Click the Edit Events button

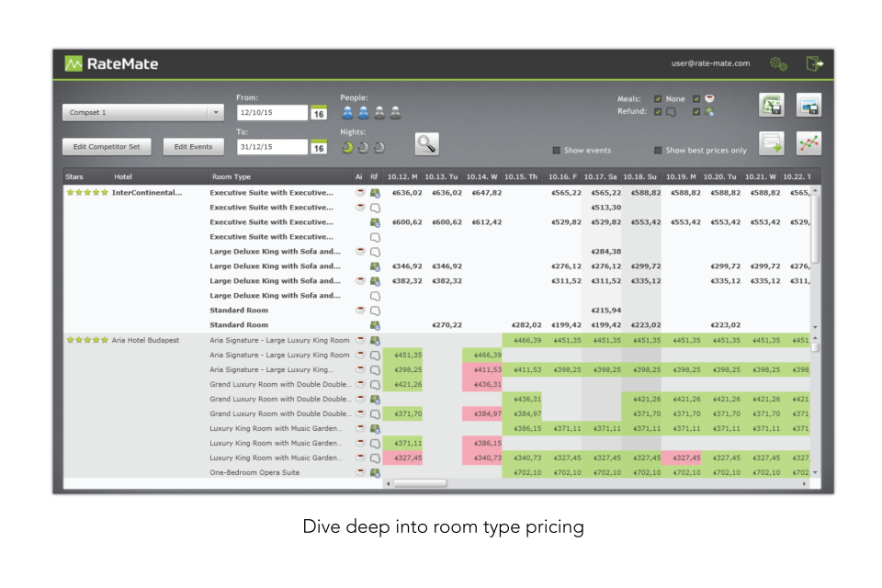click(195, 146)
